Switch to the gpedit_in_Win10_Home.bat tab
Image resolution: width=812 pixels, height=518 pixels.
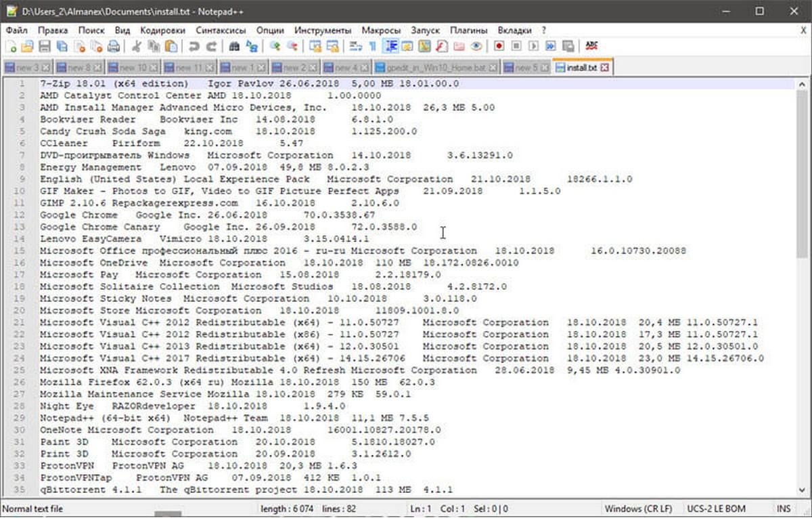(x=435, y=68)
